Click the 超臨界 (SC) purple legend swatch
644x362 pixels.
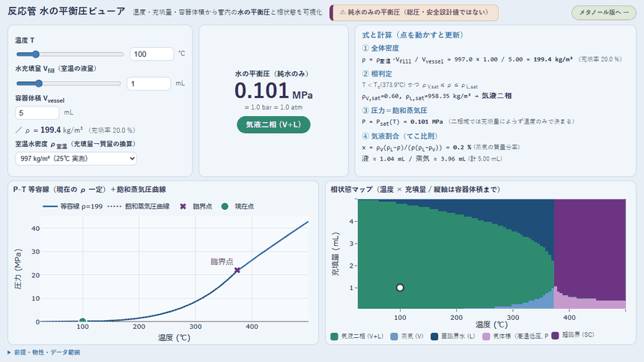pos(556,336)
